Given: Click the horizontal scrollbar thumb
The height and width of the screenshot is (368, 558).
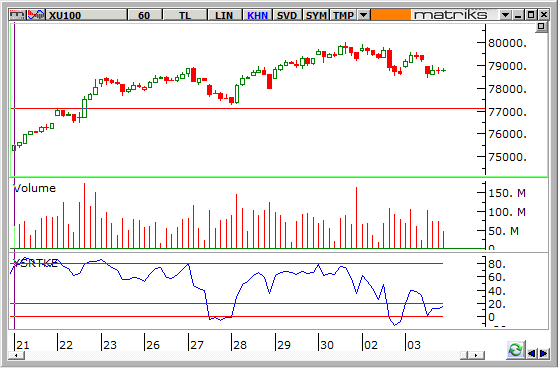Looking at the screenshot, I should coord(465,355).
